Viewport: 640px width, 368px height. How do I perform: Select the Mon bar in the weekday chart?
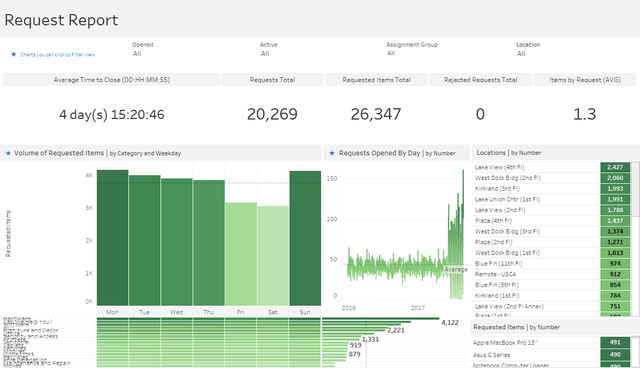click(113, 238)
